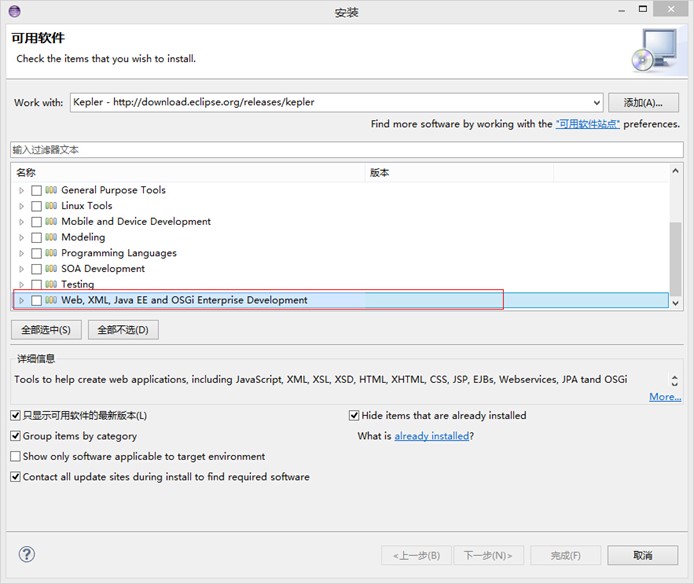
Task: Click the details text spinner arrows
Action: coord(675,380)
